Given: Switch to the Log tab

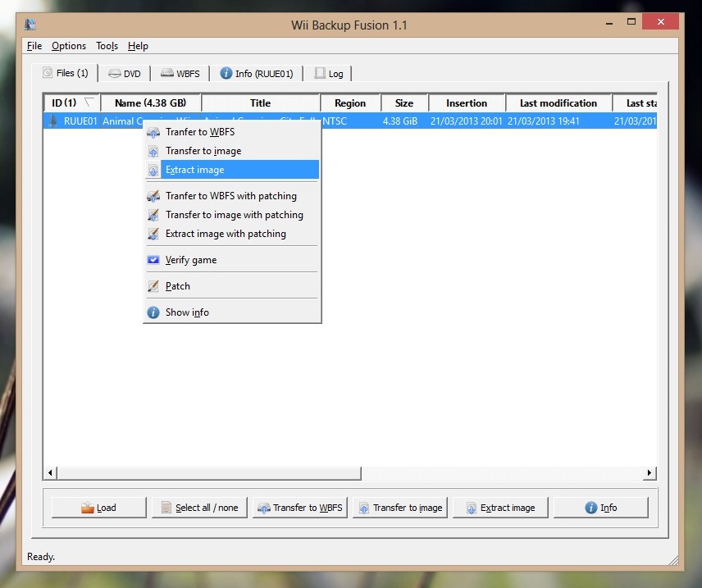Looking at the screenshot, I should [x=329, y=74].
